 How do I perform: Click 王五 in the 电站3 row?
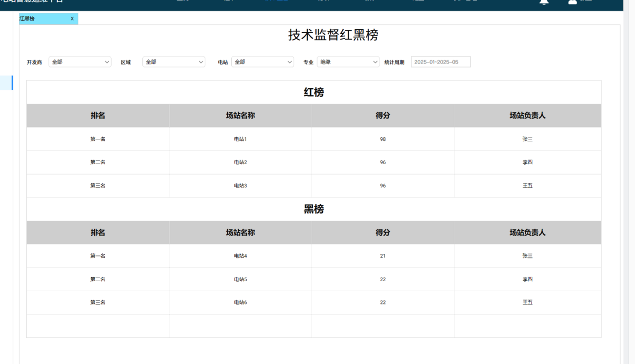pyautogui.click(x=527, y=185)
